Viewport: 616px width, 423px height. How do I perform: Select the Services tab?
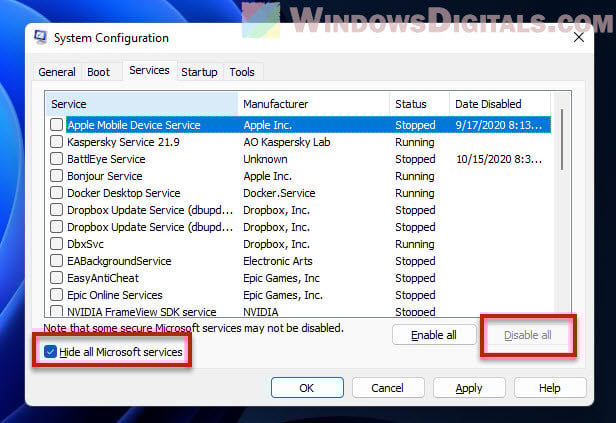coord(149,70)
